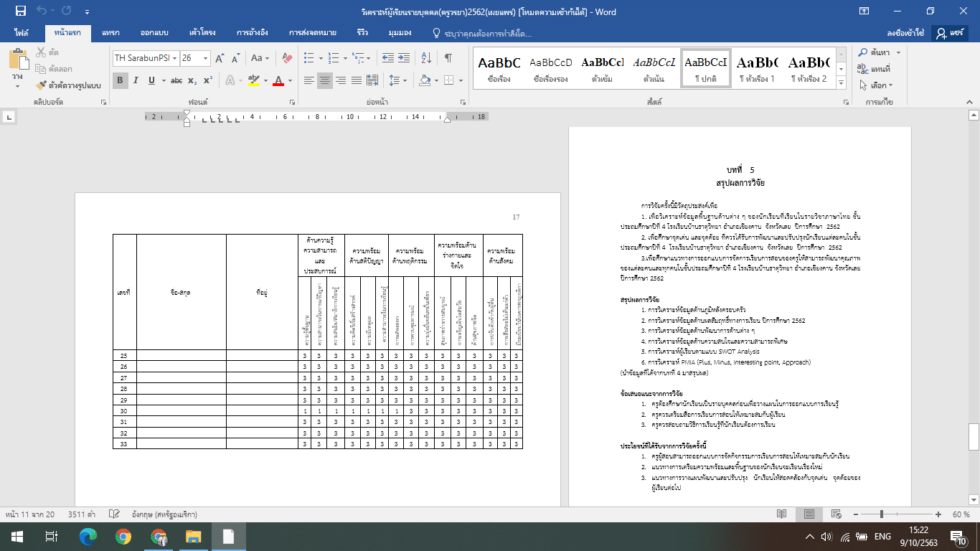This screenshot has height=551, width=980.
Task: Open the Change Case Aa dropdown
Action: [260, 58]
